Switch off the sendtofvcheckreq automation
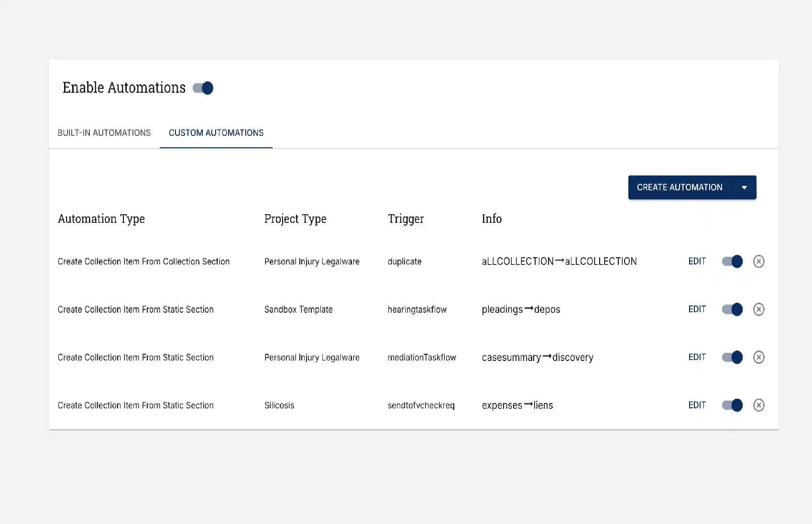The height and width of the screenshot is (524, 812). click(x=732, y=405)
